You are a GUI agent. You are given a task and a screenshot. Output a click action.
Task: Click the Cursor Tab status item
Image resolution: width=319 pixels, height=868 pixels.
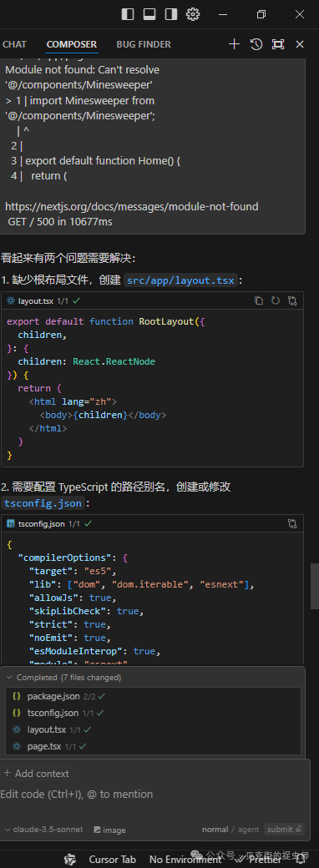pos(113,859)
